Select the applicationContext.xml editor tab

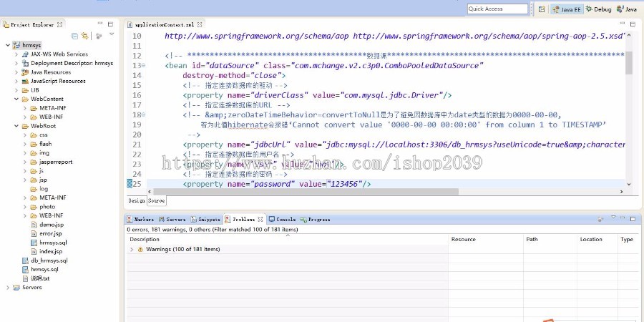[x=165, y=24]
